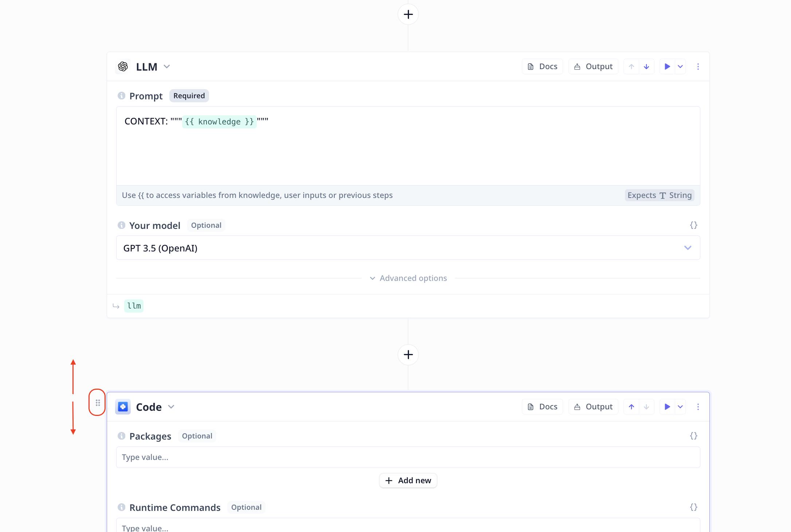
Task: Click the Packages info icon
Action: pos(121,436)
